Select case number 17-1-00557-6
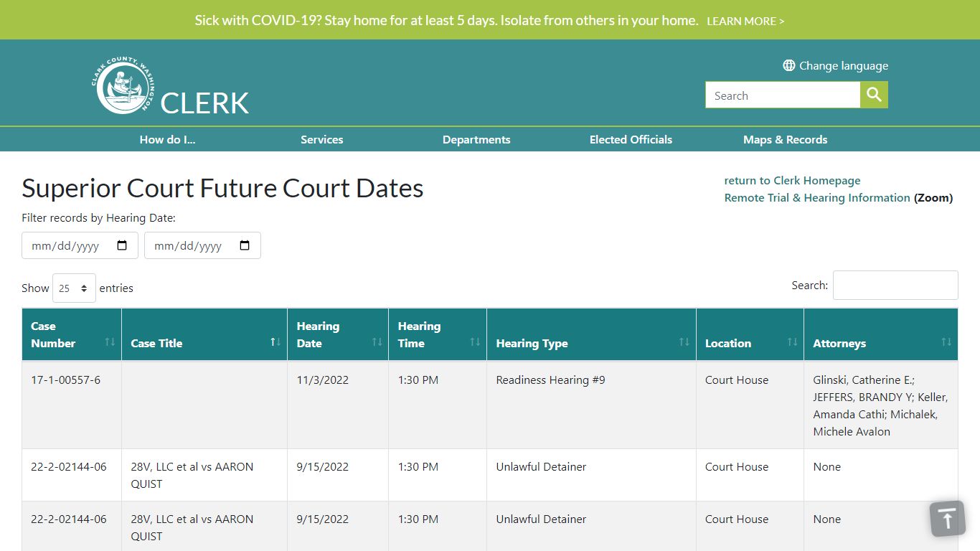Viewport: 980px width, 551px height. point(65,380)
